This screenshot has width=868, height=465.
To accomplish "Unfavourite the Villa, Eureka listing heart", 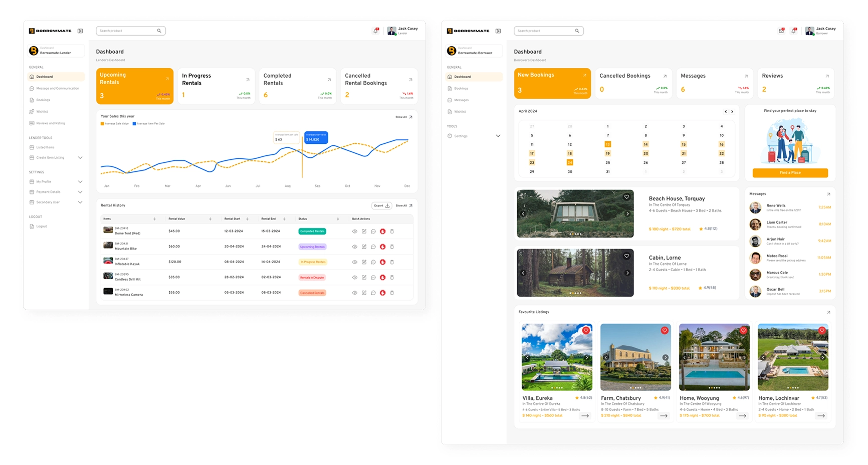I will [x=586, y=330].
